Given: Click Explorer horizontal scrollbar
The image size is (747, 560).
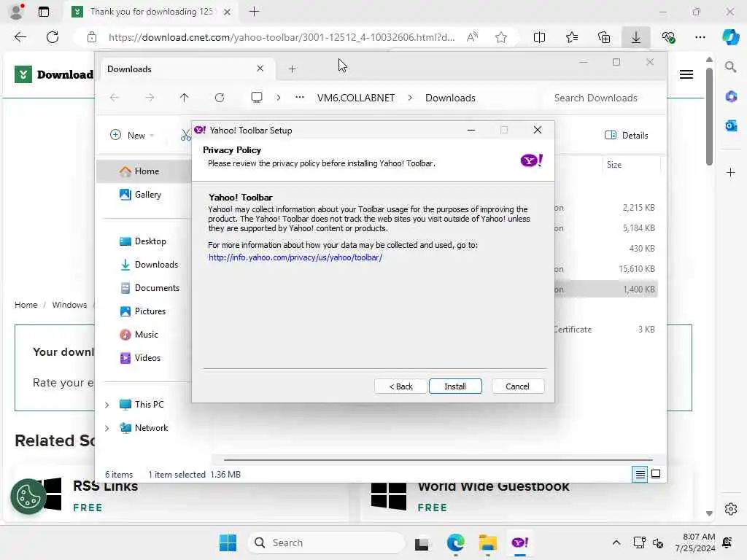Looking at the screenshot, I should pyautogui.click(x=438, y=460).
